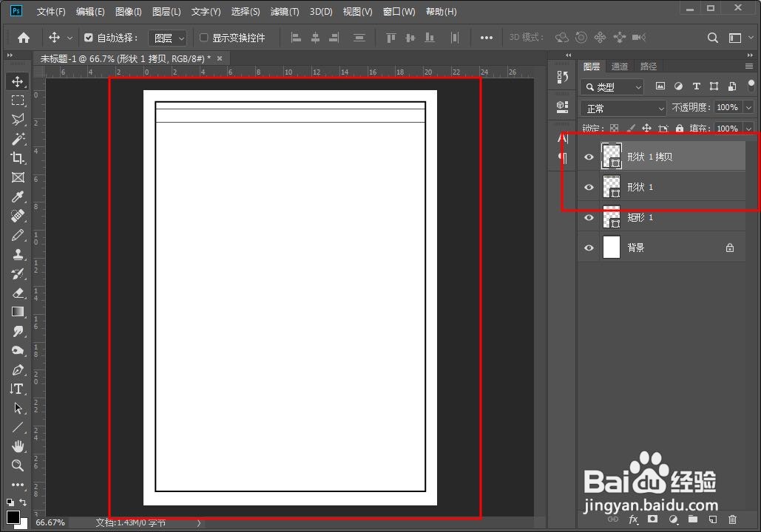Select the Crop tool

17,157
